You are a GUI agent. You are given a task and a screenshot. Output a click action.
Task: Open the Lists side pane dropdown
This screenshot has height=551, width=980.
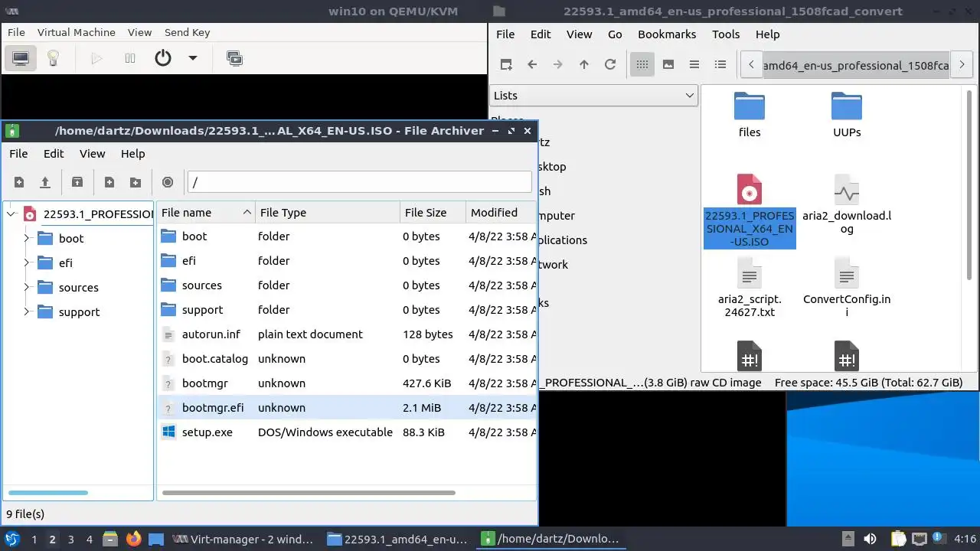(593, 96)
